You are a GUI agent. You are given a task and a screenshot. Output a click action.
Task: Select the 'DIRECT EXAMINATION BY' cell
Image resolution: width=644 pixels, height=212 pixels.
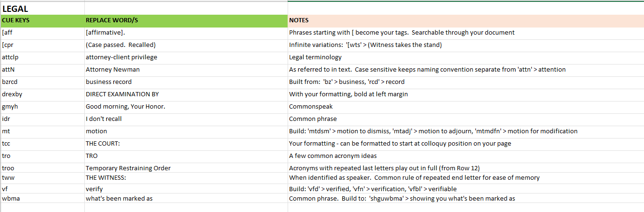[186, 95]
